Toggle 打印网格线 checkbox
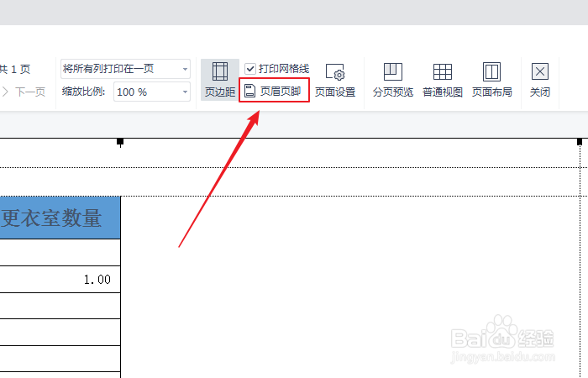Viewport: 588px width, 378px height. [250, 69]
